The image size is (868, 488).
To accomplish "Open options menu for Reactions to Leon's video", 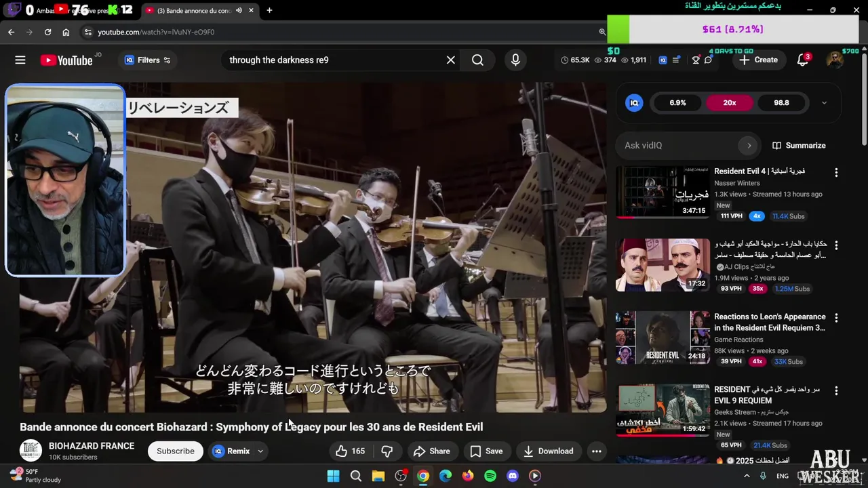I will 836,318.
